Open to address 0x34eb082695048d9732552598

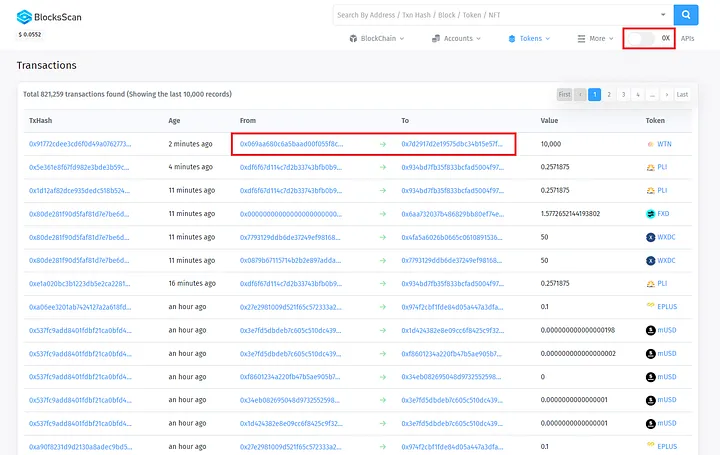click(451, 377)
